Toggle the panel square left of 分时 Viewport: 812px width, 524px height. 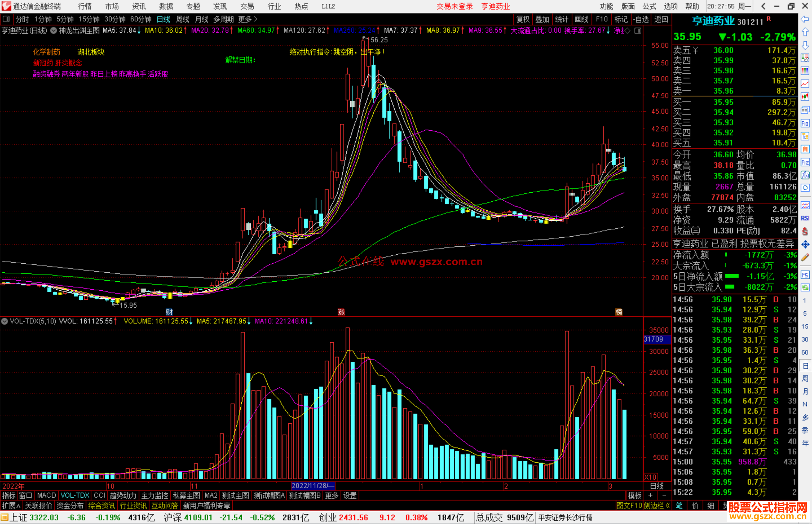[6, 19]
